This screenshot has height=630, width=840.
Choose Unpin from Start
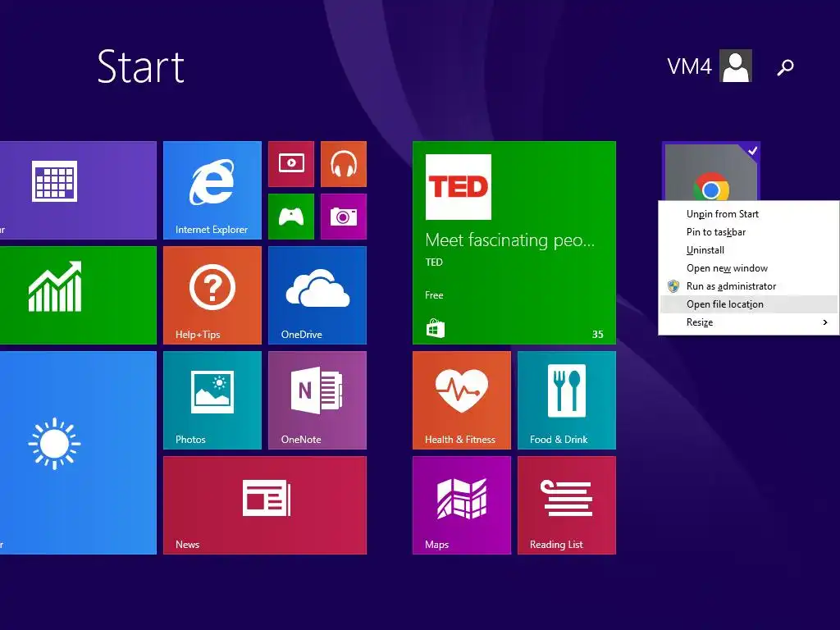[748, 214]
